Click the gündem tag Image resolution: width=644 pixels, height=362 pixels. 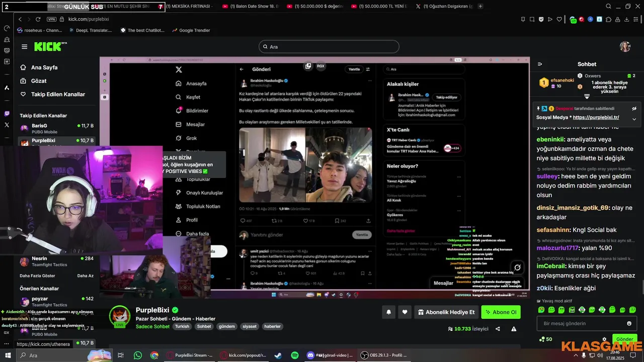(227, 326)
